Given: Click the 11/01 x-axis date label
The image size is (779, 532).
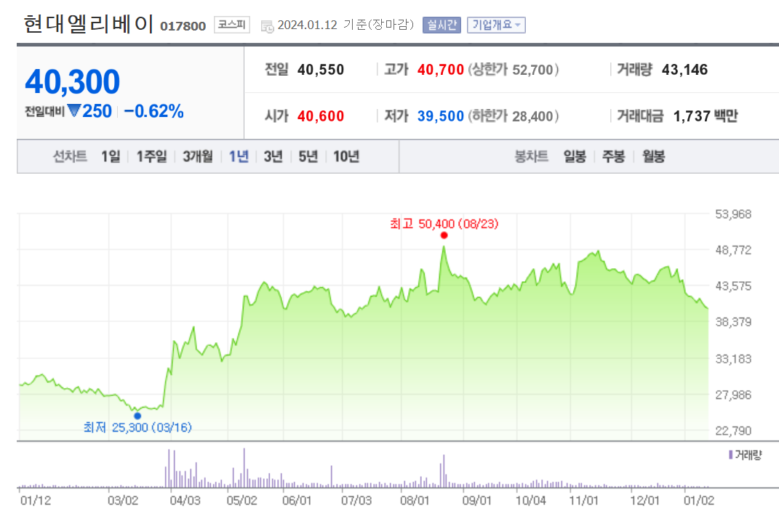Looking at the screenshot, I should pos(583,500).
